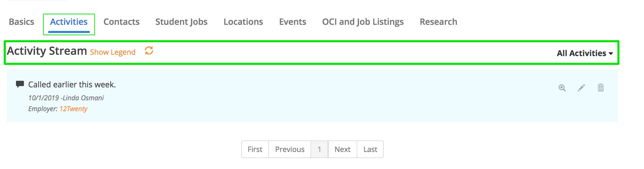Image resolution: width=644 pixels, height=169 pixels.
Task: Click the Previous page button
Action: pos(290,149)
